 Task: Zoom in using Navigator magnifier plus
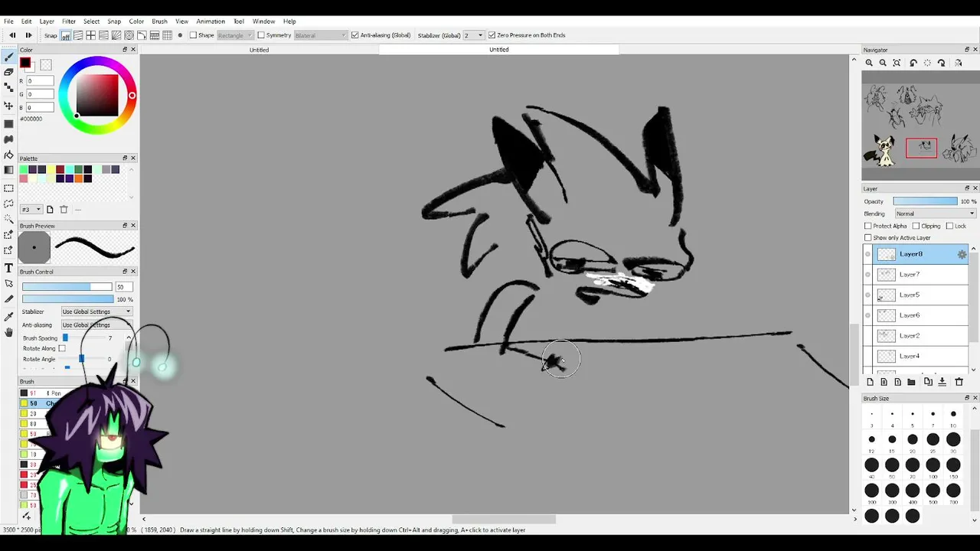tap(869, 63)
